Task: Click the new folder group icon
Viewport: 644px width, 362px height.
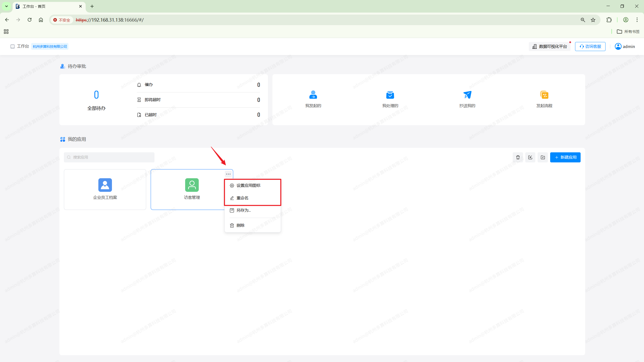Action: (x=543, y=157)
